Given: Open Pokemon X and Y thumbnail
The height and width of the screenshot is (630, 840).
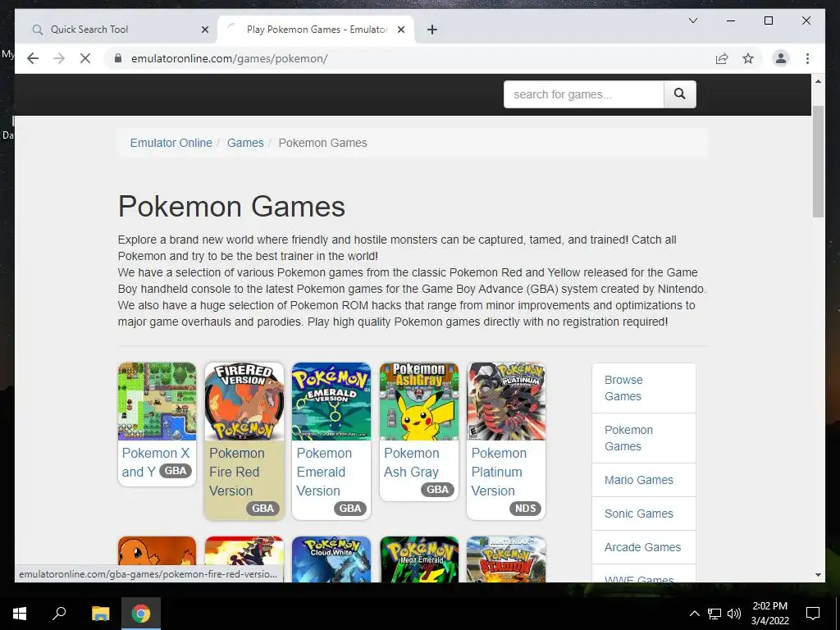Looking at the screenshot, I should 157,401.
